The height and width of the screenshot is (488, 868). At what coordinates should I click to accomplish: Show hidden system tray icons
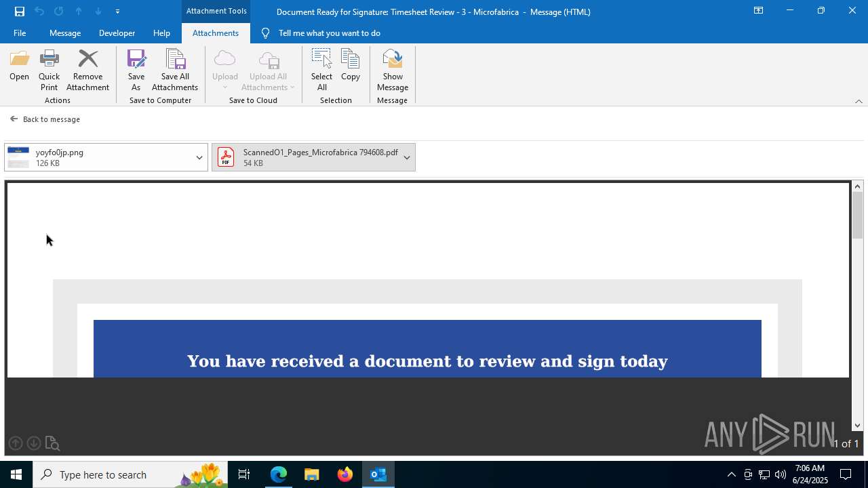731,474
